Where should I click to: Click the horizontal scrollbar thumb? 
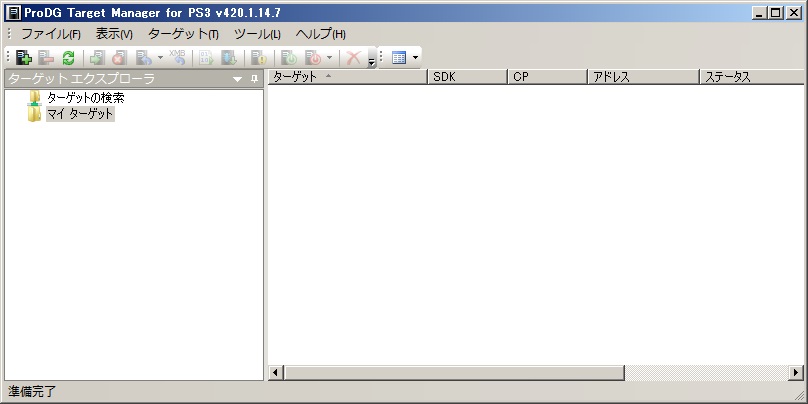pos(454,372)
